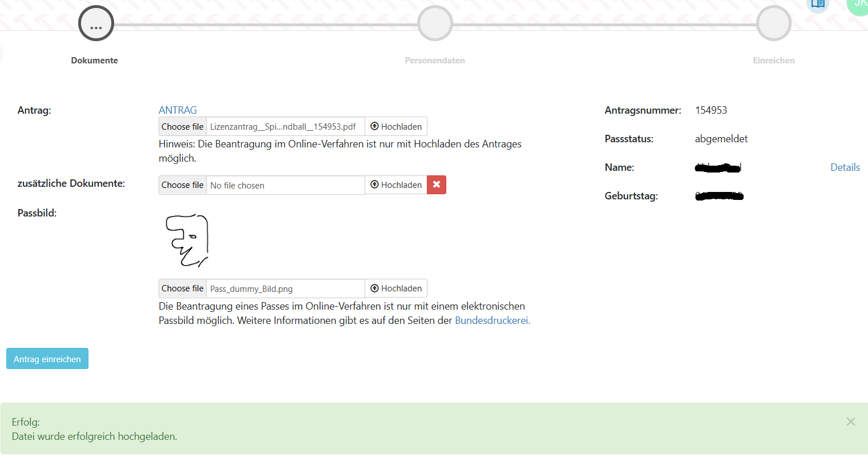Upload the Antrag PDF with Hochladen
Image resolution: width=868 pixels, height=457 pixels.
click(x=396, y=127)
